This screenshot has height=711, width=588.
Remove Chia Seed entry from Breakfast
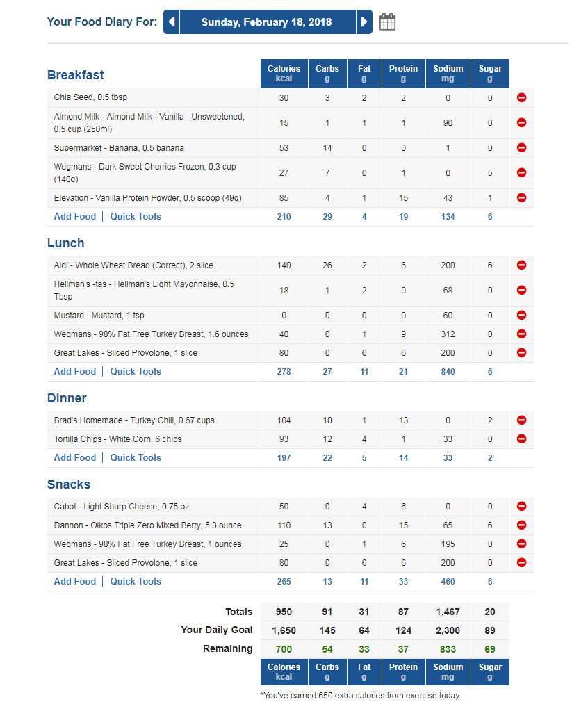[x=521, y=97]
